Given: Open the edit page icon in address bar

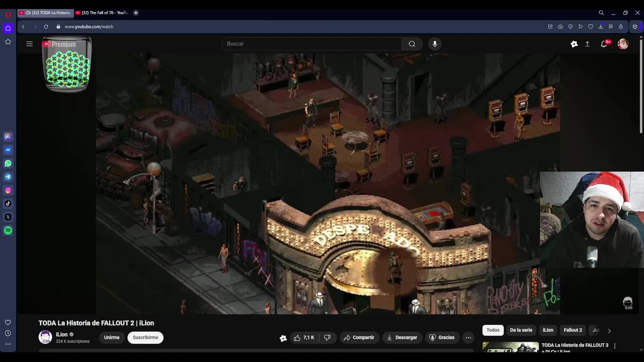Looking at the screenshot, I should (550, 27).
